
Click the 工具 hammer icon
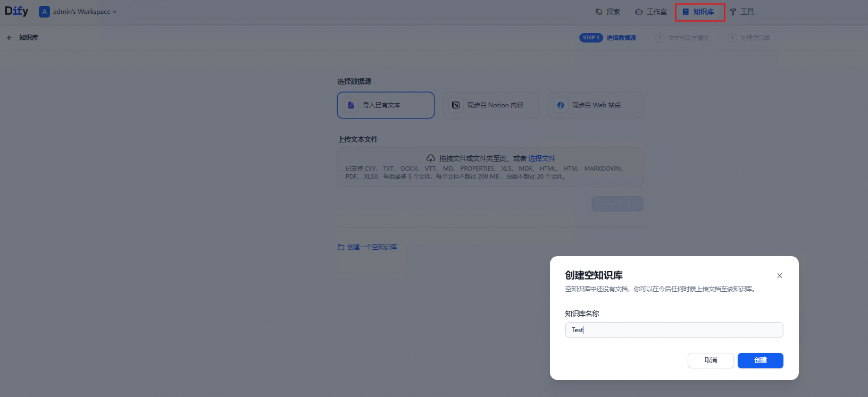(733, 12)
